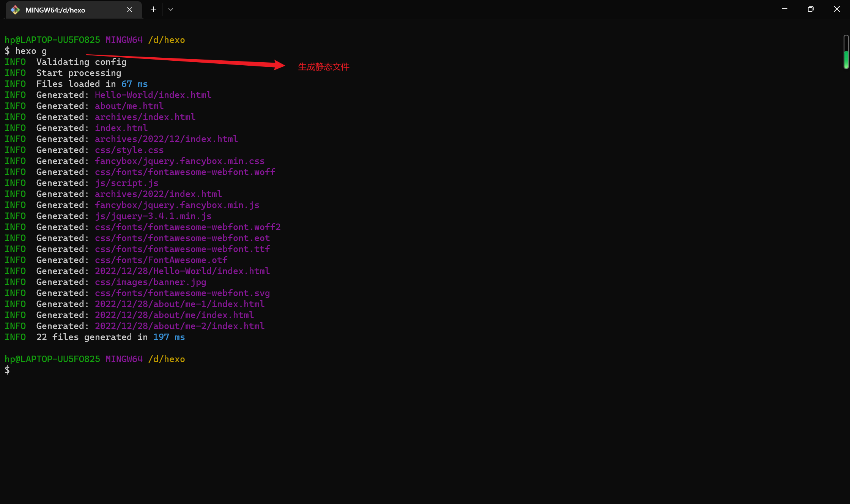Click the vertical scrollbar thumb
Viewport: 850px width, 504px height.
[x=846, y=60]
